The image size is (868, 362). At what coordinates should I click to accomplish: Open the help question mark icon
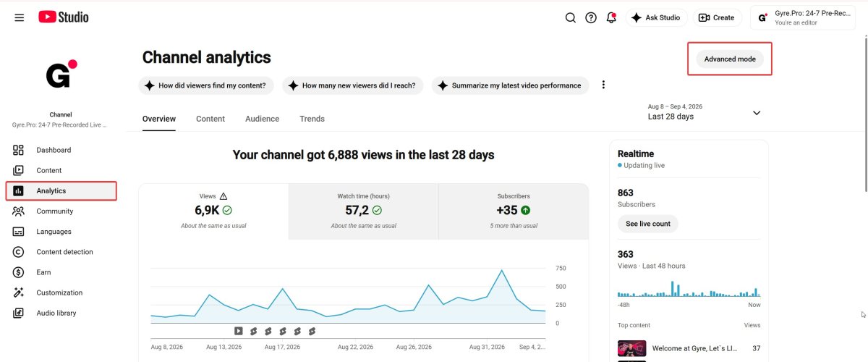[x=591, y=17]
